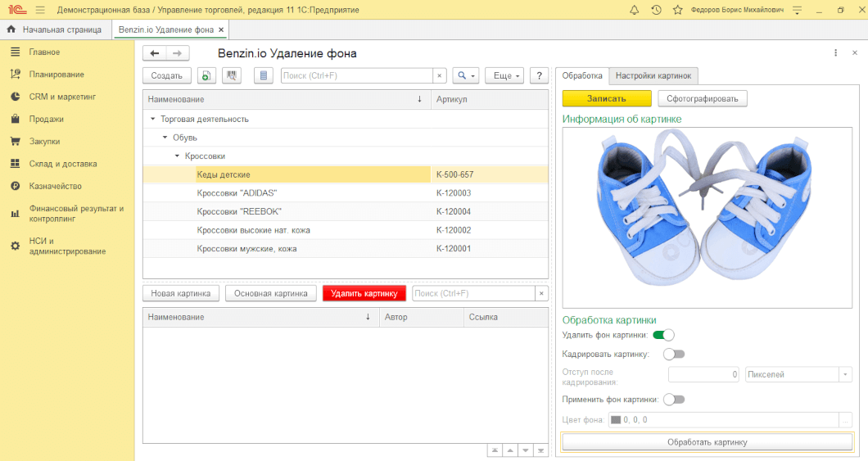
Task: Toggle Удалить фон картинки switch
Action: pyautogui.click(x=663, y=335)
